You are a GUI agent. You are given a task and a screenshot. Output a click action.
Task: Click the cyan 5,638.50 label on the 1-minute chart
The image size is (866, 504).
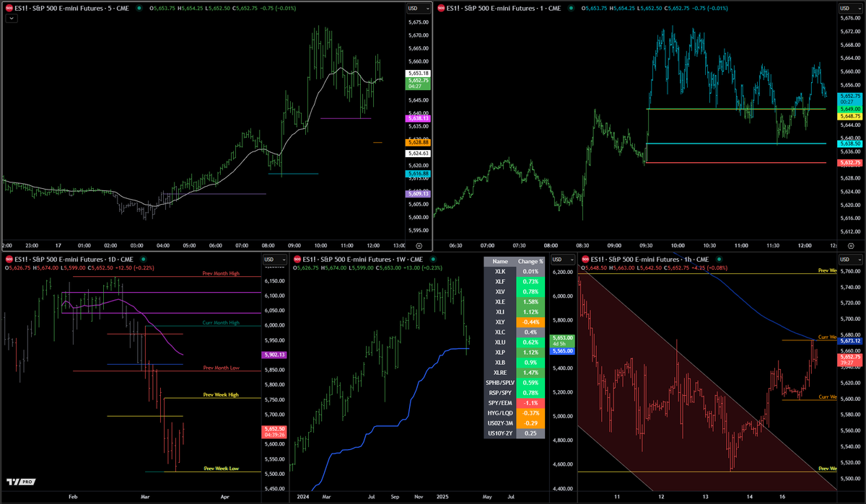click(849, 143)
